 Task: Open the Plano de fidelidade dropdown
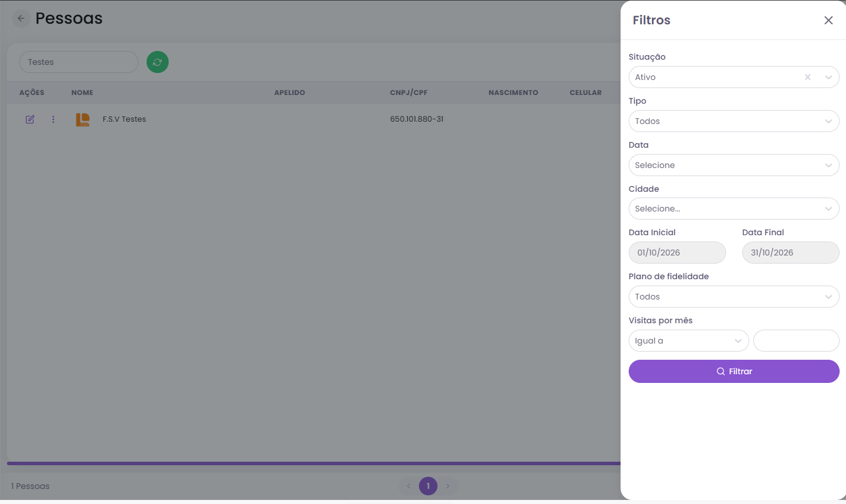click(734, 297)
